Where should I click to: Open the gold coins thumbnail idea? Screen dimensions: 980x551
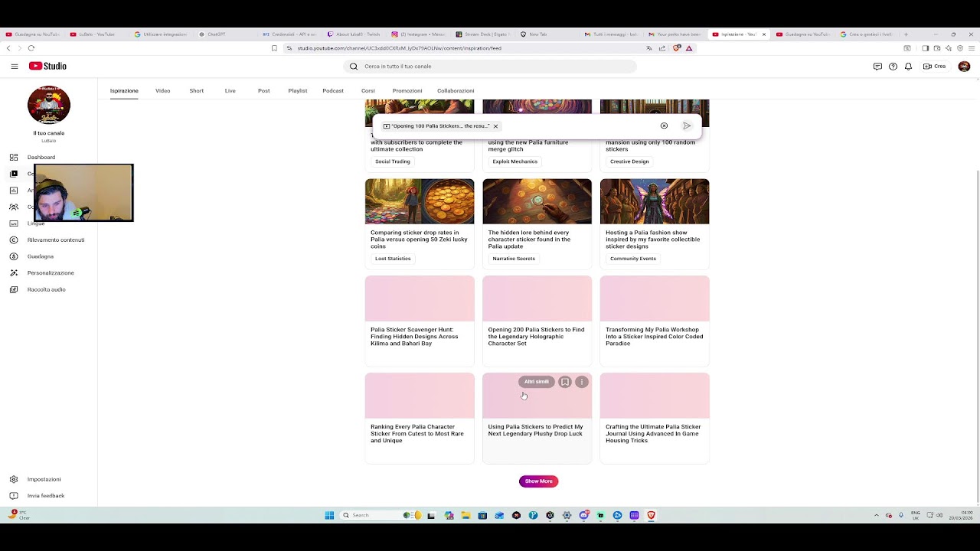(x=420, y=201)
